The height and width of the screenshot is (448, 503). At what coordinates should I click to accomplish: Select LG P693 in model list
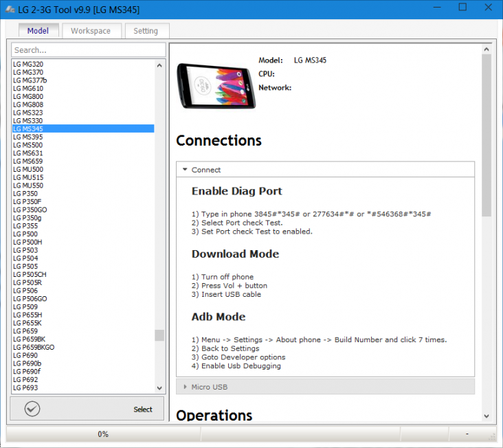point(83,388)
